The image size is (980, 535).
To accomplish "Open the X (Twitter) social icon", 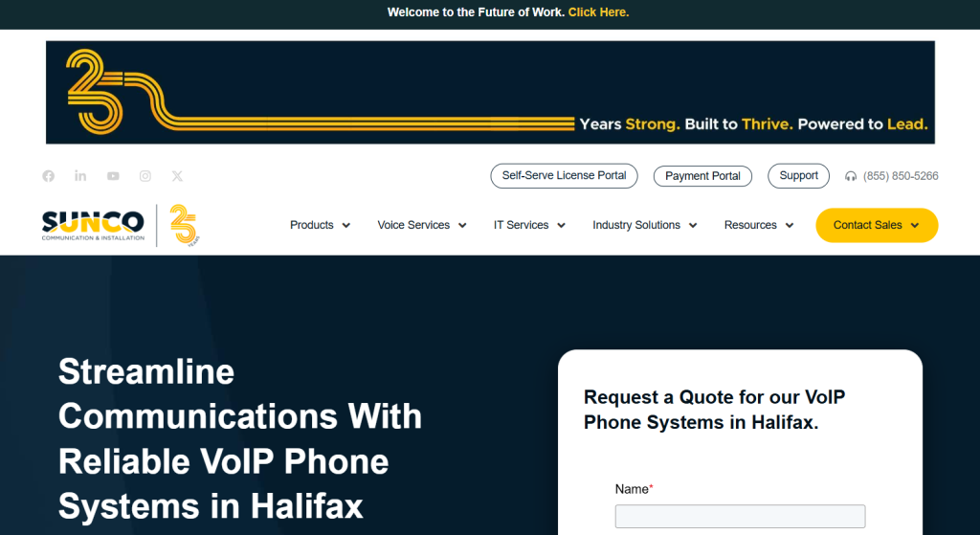I will point(177,176).
